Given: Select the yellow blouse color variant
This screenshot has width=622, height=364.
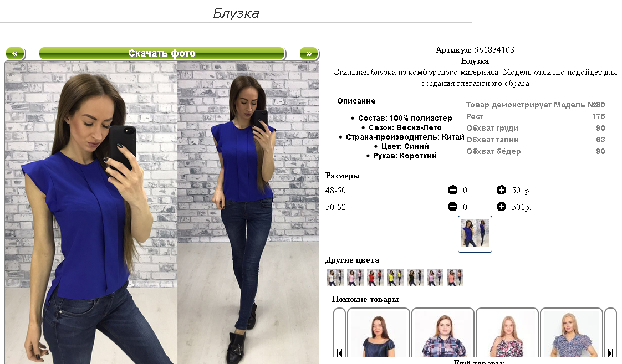Looking at the screenshot, I should click(x=395, y=278).
